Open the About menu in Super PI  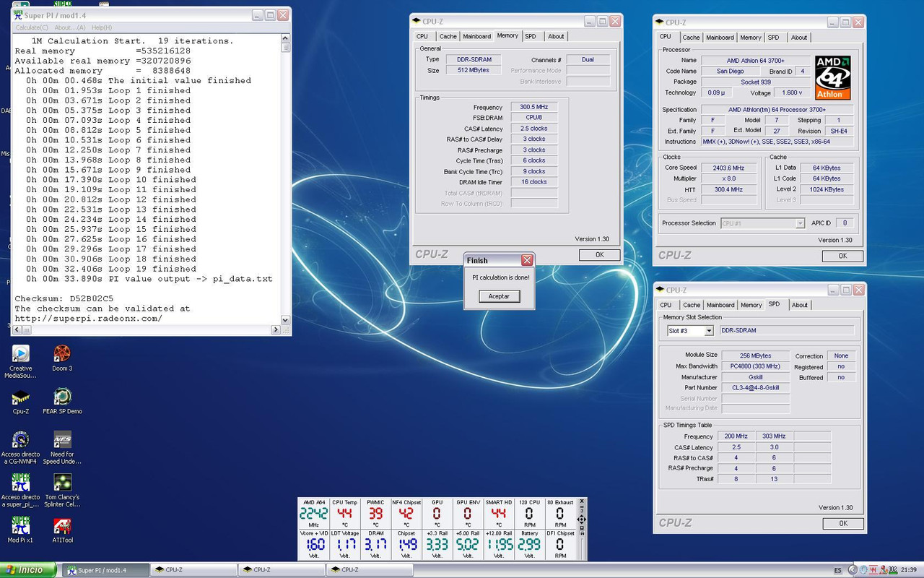tap(70, 27)
